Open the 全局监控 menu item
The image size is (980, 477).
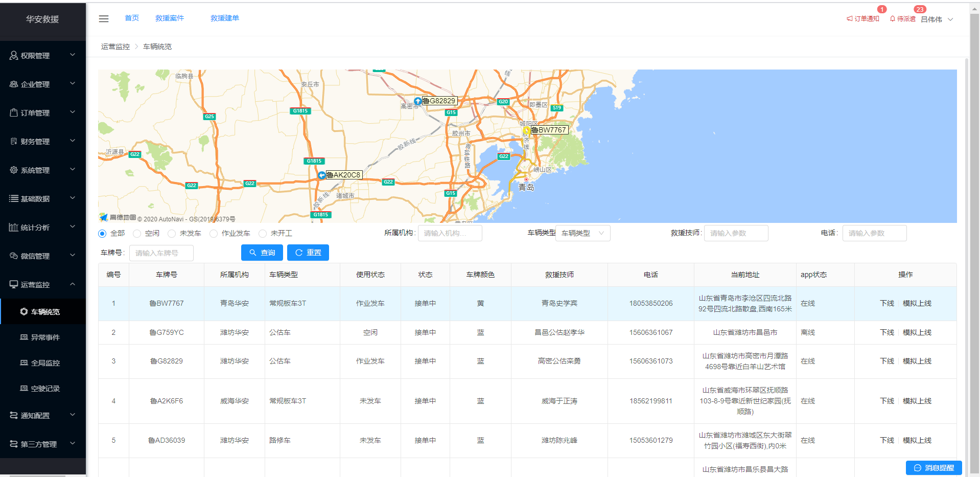tap(43, 362)
